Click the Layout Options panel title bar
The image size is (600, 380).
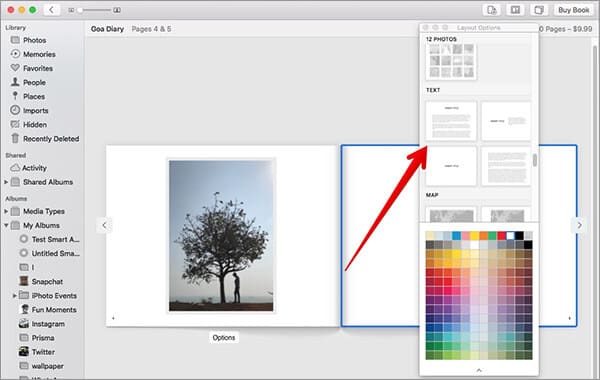coord(479,28)
